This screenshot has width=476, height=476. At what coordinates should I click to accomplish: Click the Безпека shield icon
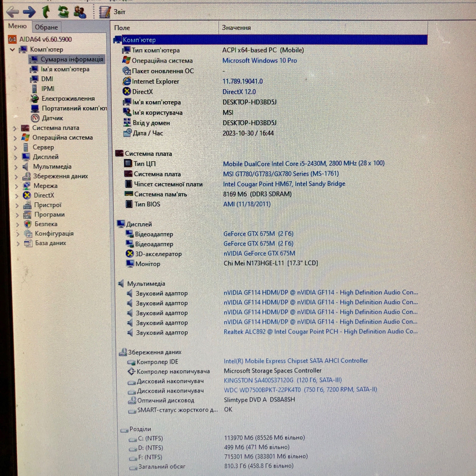[x=28, y=224]
